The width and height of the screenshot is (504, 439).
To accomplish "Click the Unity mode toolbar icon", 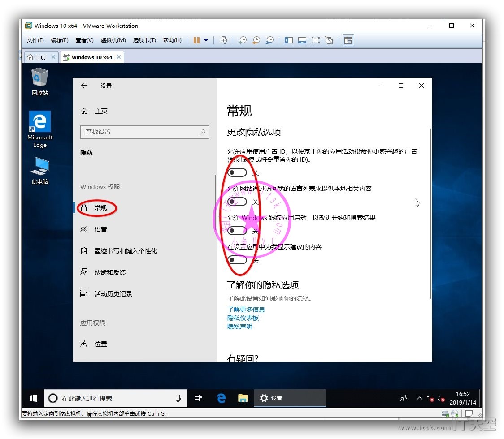I will click(x=329, y=40).
